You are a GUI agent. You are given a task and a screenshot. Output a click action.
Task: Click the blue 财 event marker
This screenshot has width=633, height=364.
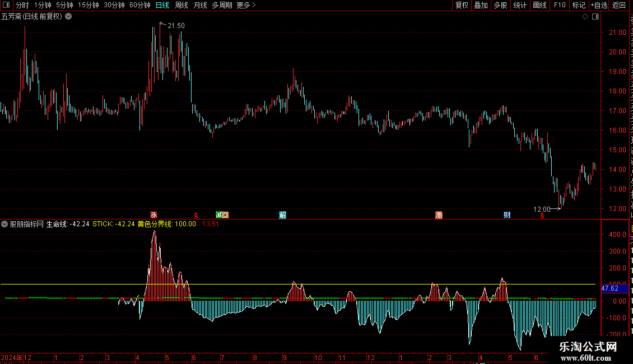(x=507, y=215)
